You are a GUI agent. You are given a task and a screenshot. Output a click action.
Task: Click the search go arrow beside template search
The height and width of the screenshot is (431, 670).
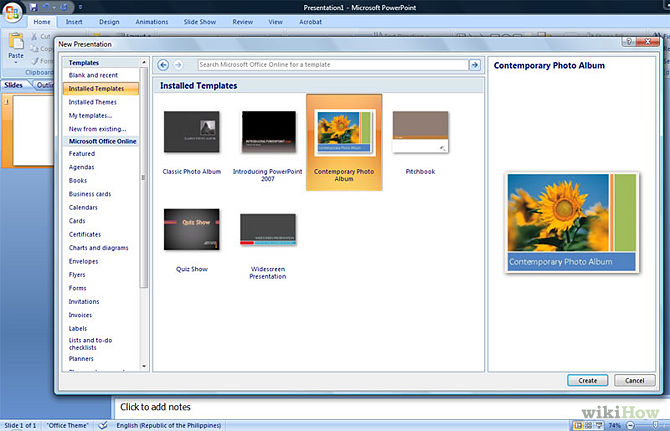click(x=475, y=65)
